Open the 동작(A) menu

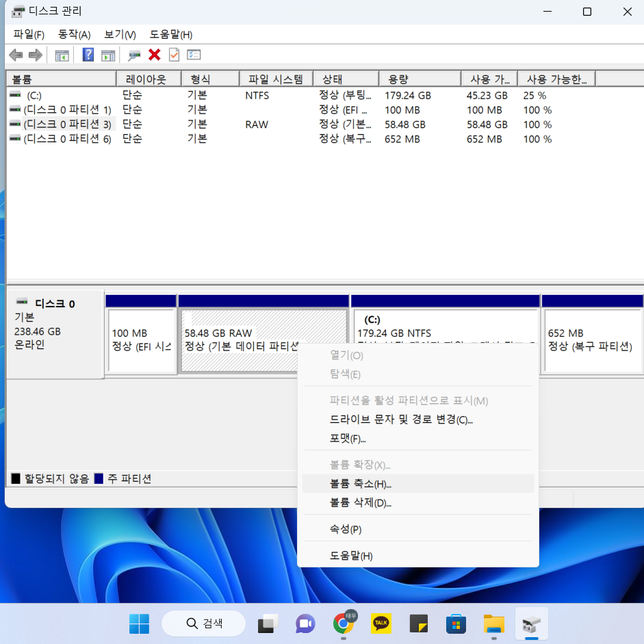click(74, 34)
